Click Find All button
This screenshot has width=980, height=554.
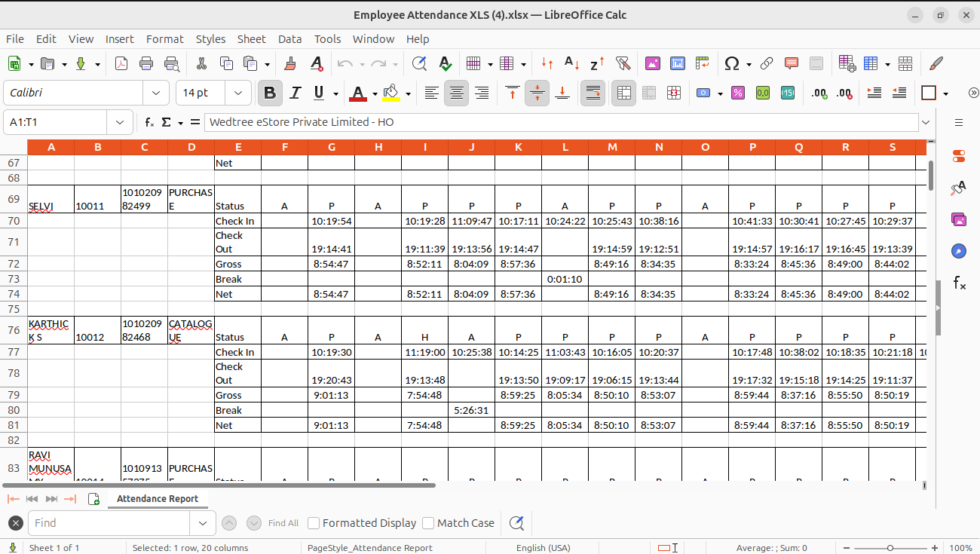point(283,523)
